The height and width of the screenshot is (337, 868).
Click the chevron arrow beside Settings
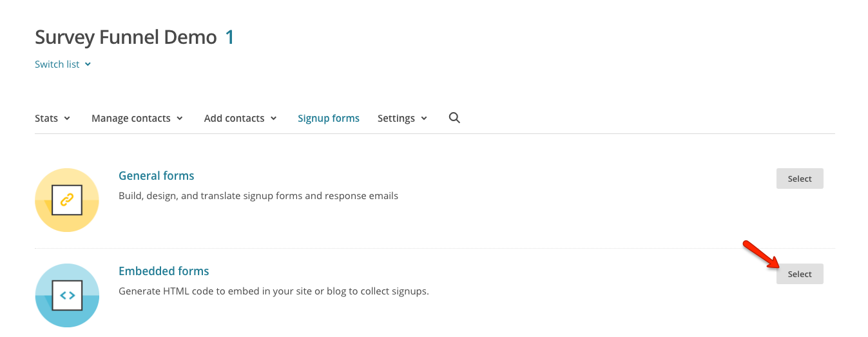pos(424,119)
